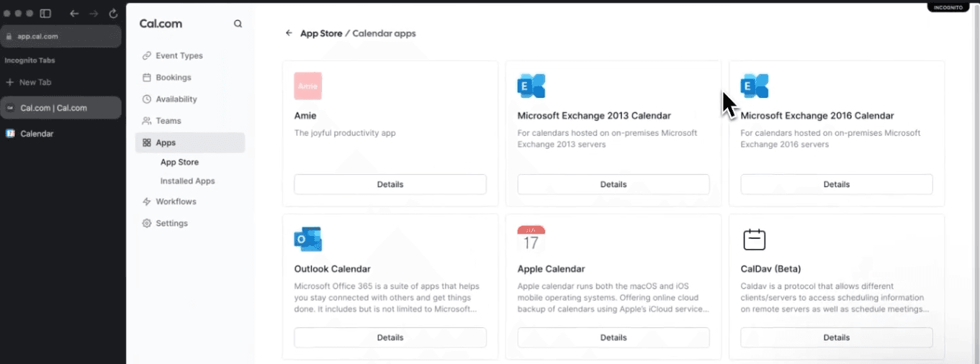Toggle the browser sidebar panel icon

click(45, 13)
